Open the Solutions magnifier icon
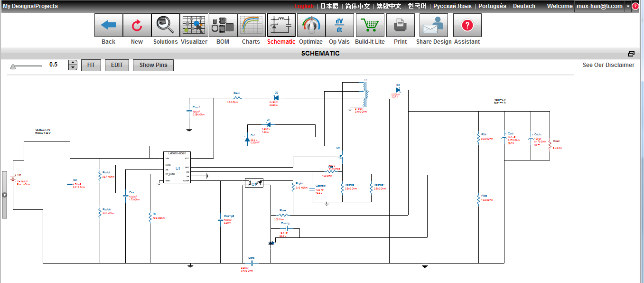This screenshot has height=283, width=644. click(166, 25)
